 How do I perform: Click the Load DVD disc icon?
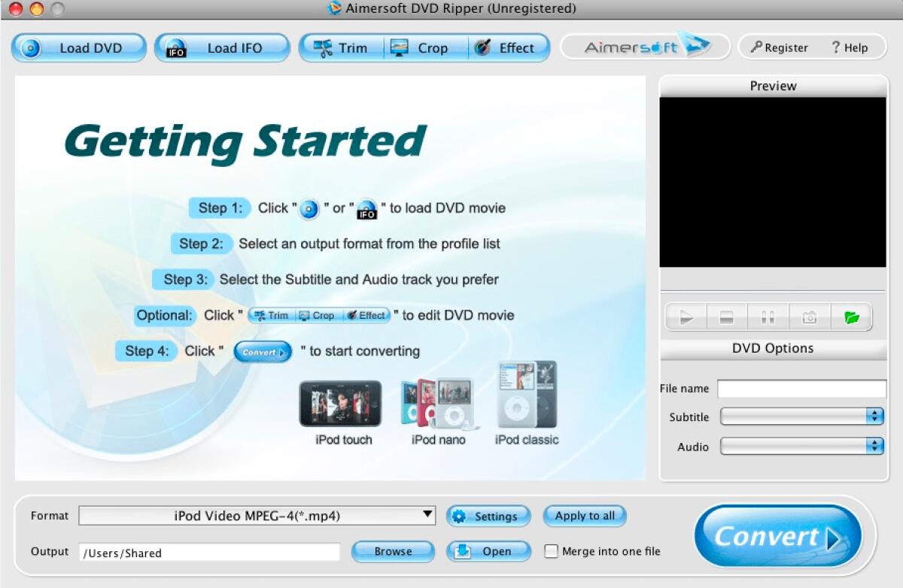click(x=31, y=47)
